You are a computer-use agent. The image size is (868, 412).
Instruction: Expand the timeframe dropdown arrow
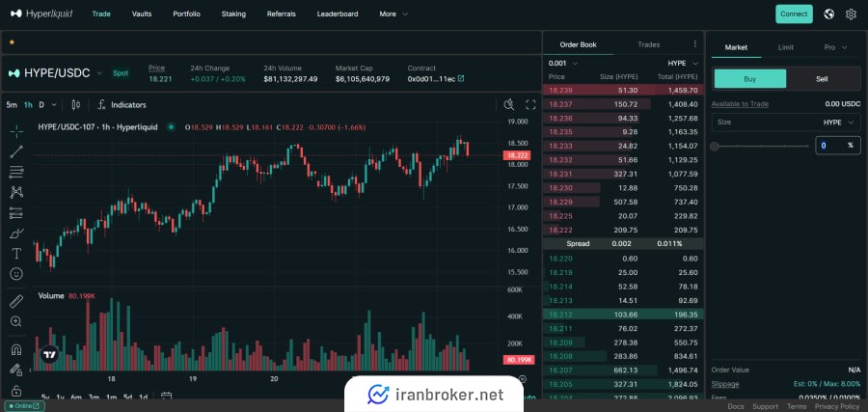pos(54,104)
